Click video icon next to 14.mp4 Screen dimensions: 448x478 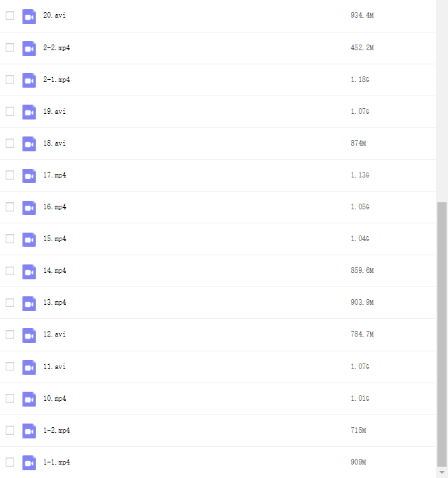[29, 271]
